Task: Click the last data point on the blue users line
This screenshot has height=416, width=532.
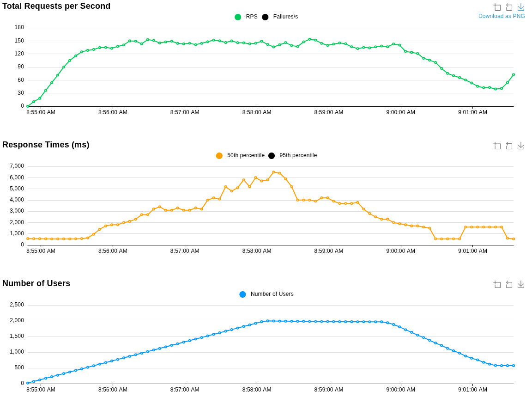Action: 514,366
